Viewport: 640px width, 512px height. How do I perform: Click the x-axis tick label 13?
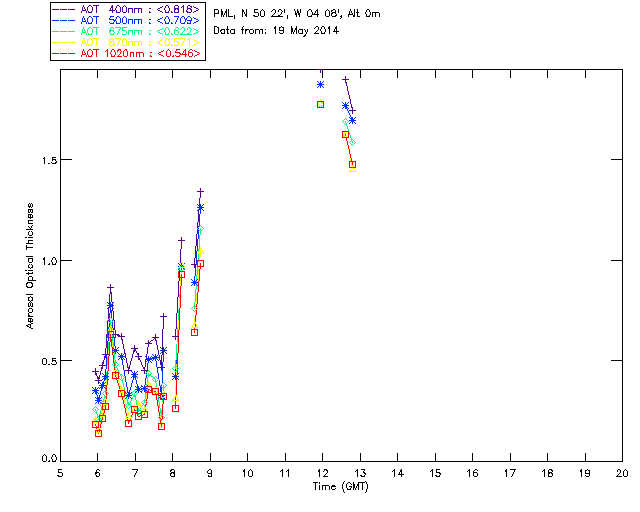click(360, 474)
